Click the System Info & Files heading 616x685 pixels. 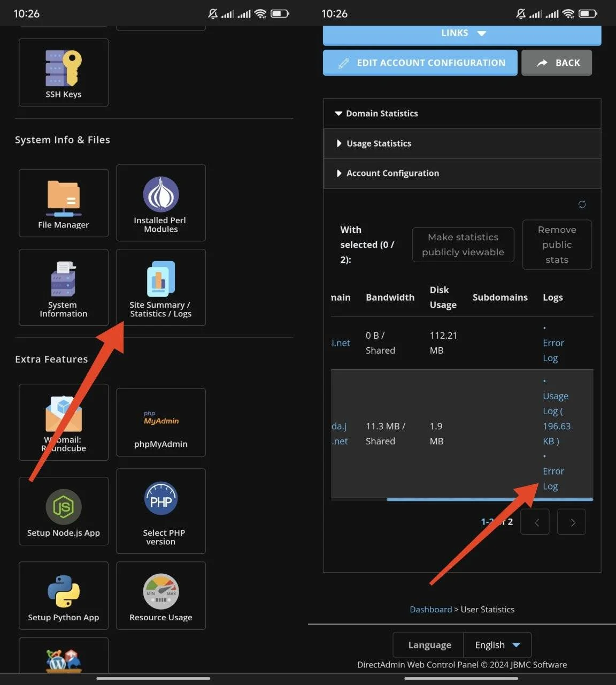(x=63, y=140)
